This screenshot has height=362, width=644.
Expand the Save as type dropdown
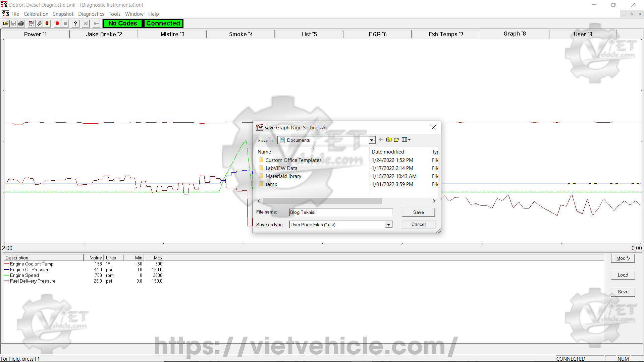(388, 225)
